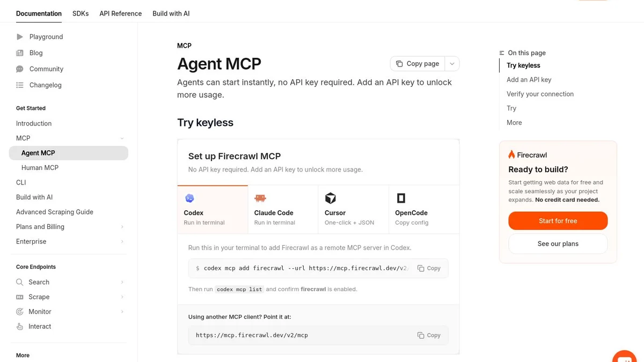Open the Agent MCP sidebar page
Viewport: 644px width, 362px height.
point(69,153)
